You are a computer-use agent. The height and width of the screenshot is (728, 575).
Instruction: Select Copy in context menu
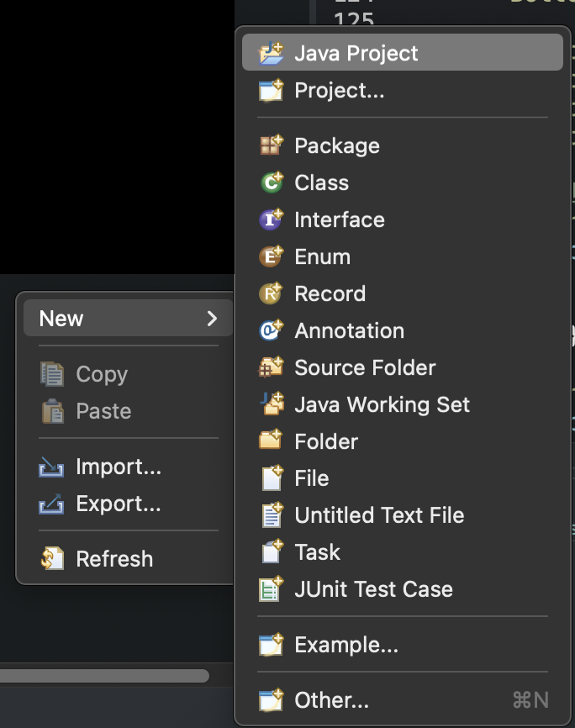(x=128, y=374)
